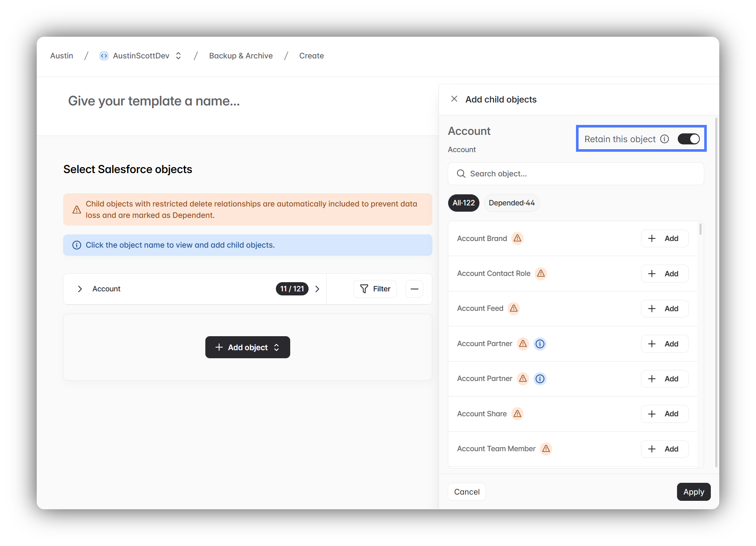
Task: Click the warning icon next to Account Share
Action: point(517,414)
